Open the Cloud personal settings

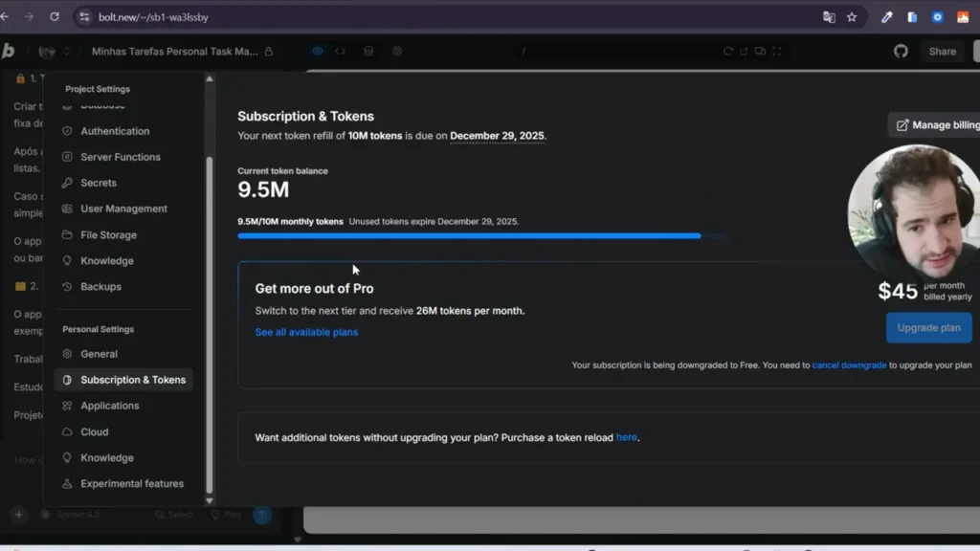93,431
